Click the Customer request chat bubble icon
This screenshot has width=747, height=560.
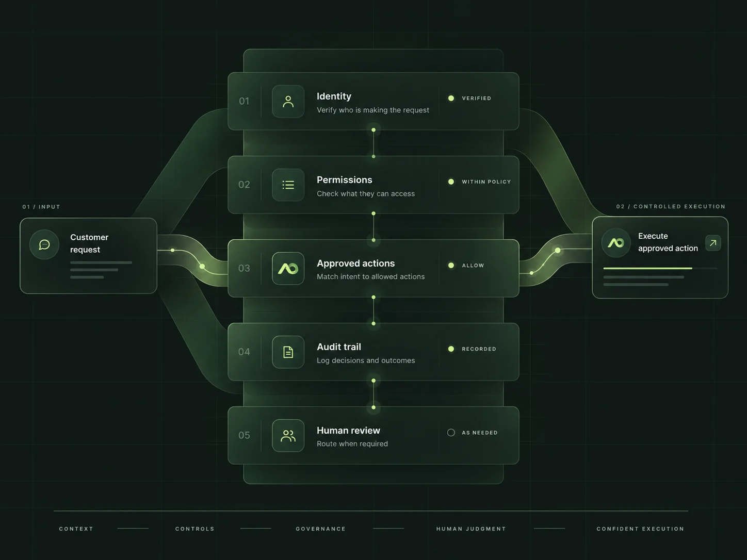44,244
